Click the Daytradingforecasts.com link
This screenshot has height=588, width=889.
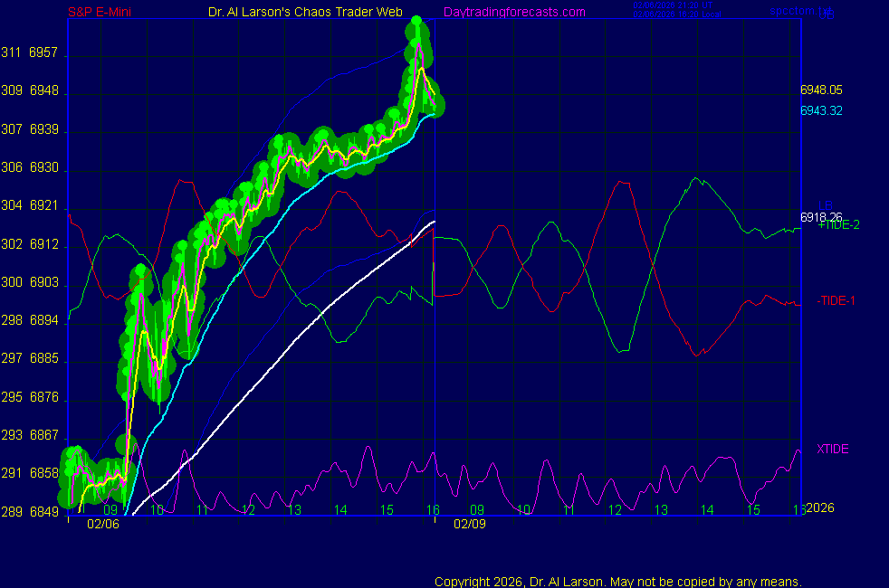513,12
